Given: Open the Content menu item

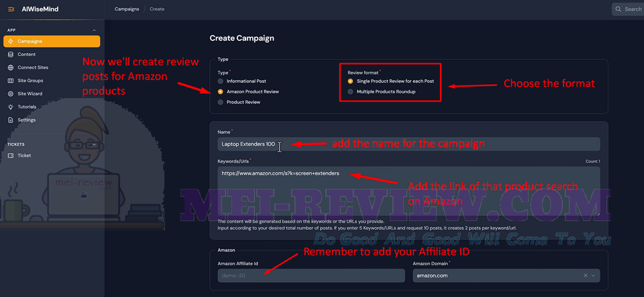Looking at the screenshot, I should pyautogui.click(x=52, y=54).
